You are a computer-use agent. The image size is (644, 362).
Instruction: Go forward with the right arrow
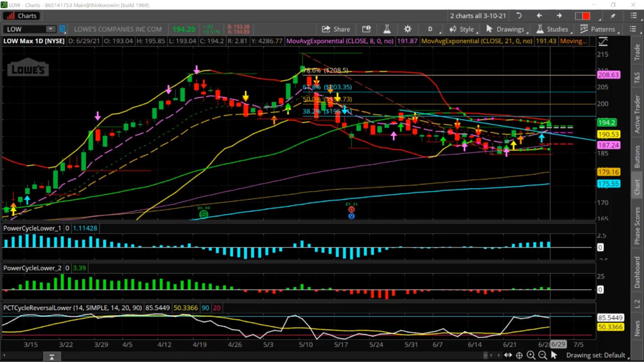coord(559,16)
